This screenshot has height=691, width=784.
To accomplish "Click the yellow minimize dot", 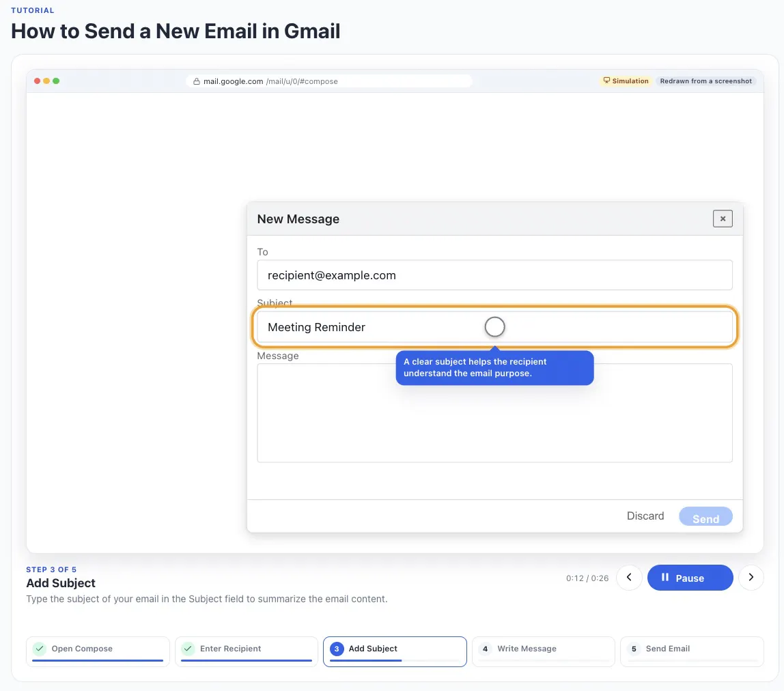I will pyautogui.click(x=46, y=81).
